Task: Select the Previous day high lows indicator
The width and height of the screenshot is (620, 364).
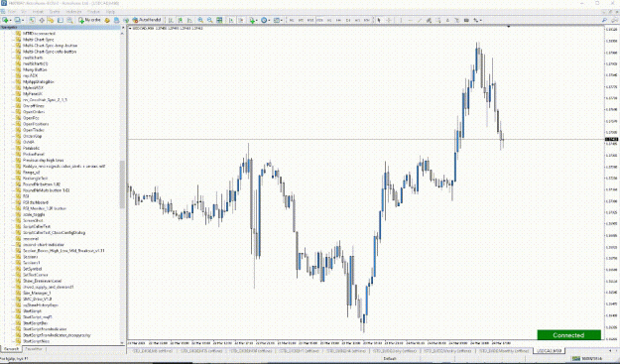Action: coord(43,160)
